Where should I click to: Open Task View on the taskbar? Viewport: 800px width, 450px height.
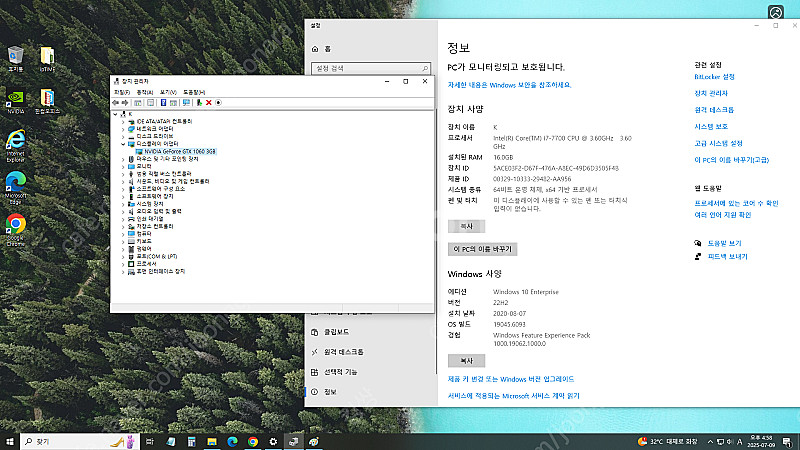[149, 441]
